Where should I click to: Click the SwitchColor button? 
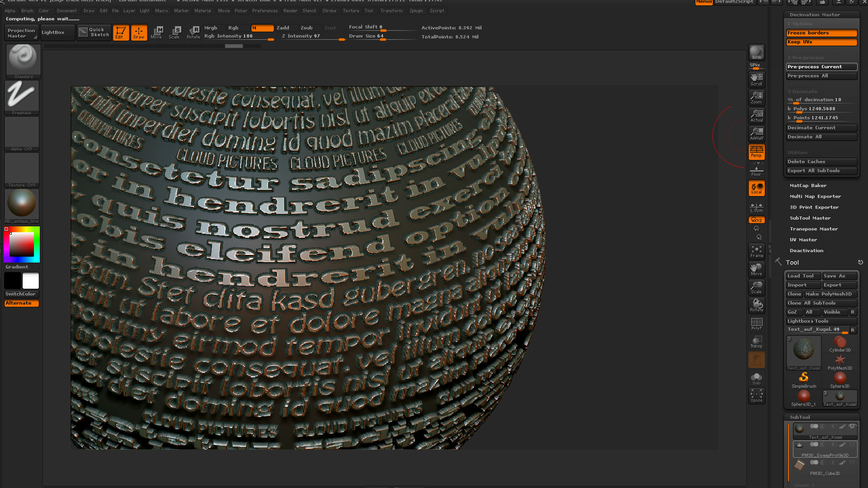tap(22, 294)
